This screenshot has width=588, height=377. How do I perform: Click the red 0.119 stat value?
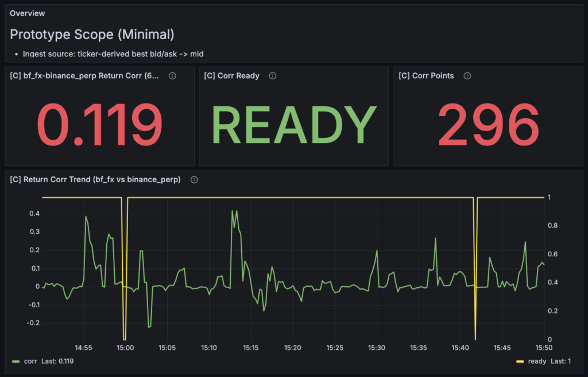click(100, 125)
